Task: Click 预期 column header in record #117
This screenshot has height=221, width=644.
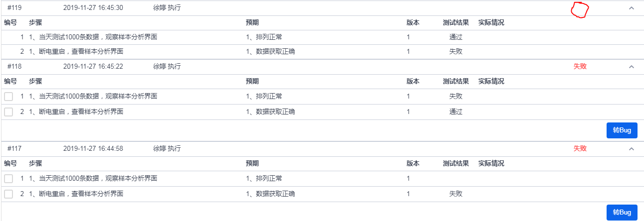Action: click(x=252, y=163)
